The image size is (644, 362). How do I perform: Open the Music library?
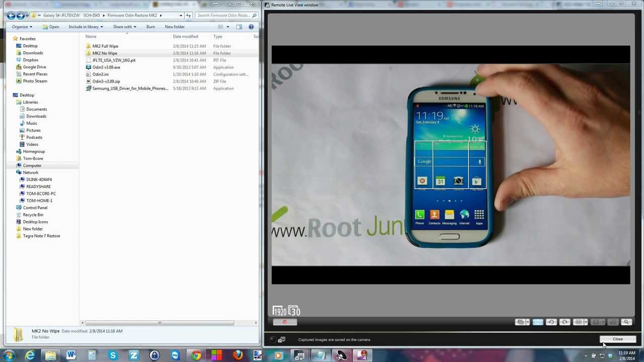pos(31,123)
